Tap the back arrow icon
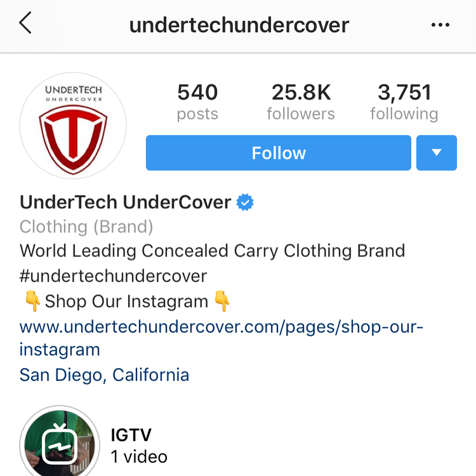Screen dimensions: 476x476 tap(25, 23)
